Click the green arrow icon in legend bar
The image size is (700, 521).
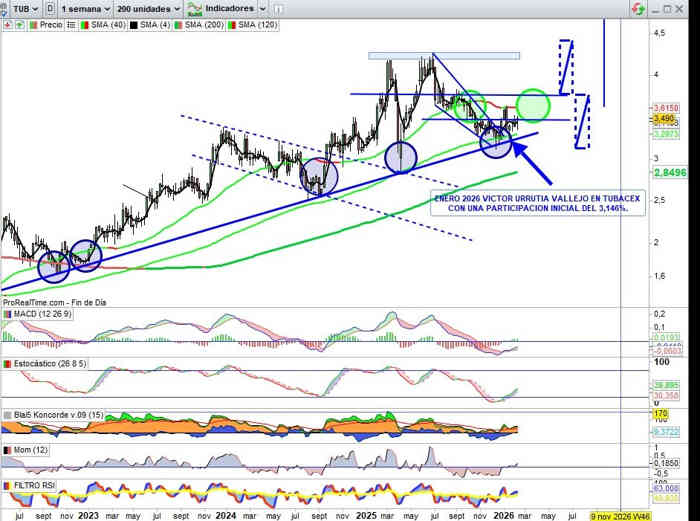17,24
